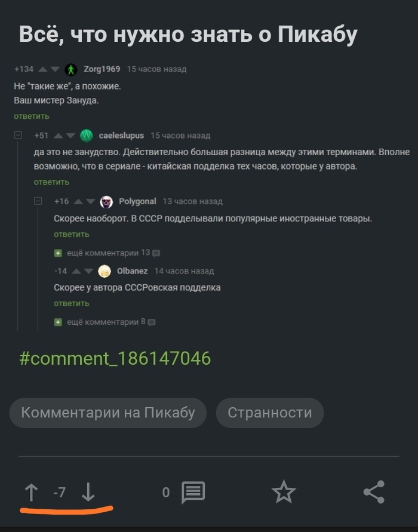
Task: Upvote Polygonal's comment
Action: 78,202
